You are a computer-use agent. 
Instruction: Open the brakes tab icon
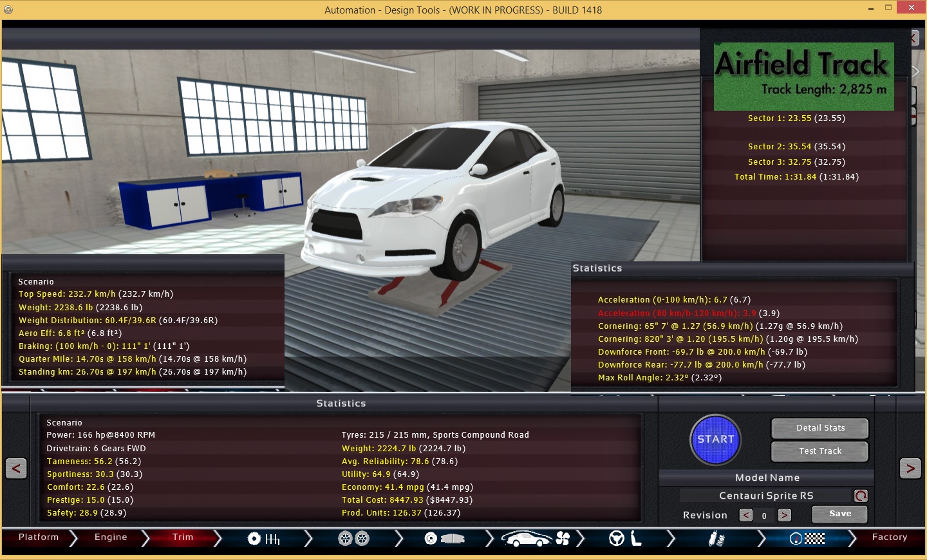pos(445,539)
